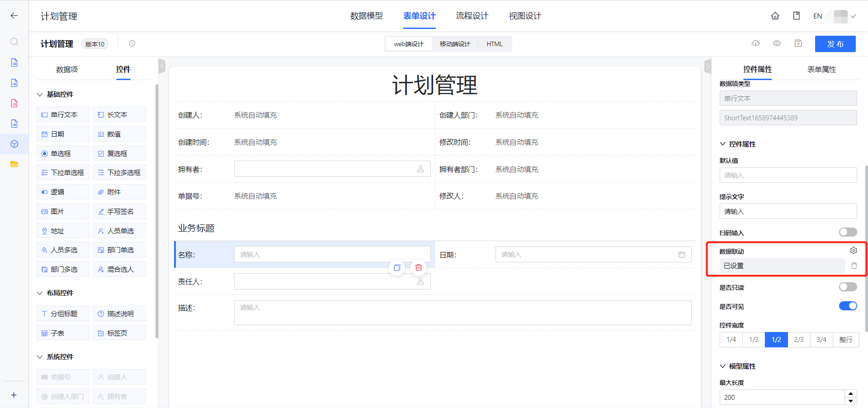Click org picker icon in 拥有者 field

pos(420,169)
